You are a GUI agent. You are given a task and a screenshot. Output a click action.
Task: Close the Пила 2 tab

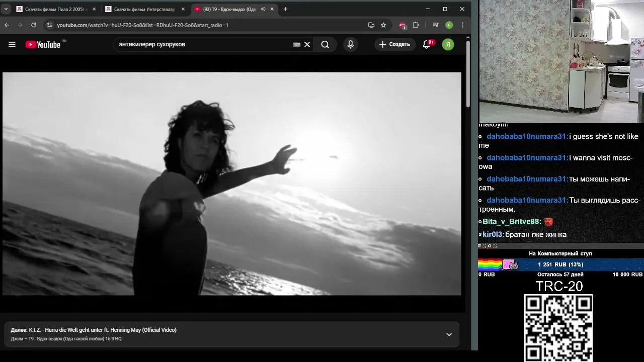[94, 9]
